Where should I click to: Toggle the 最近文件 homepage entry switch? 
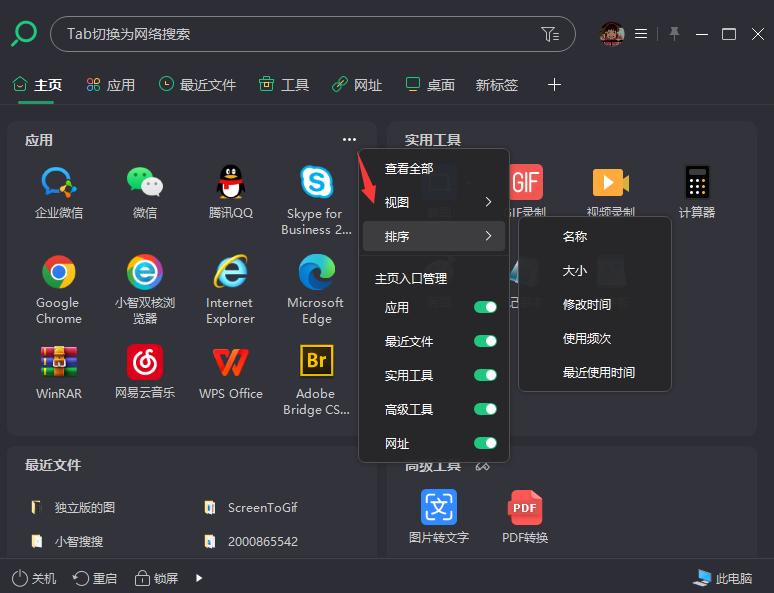point(485,341)
